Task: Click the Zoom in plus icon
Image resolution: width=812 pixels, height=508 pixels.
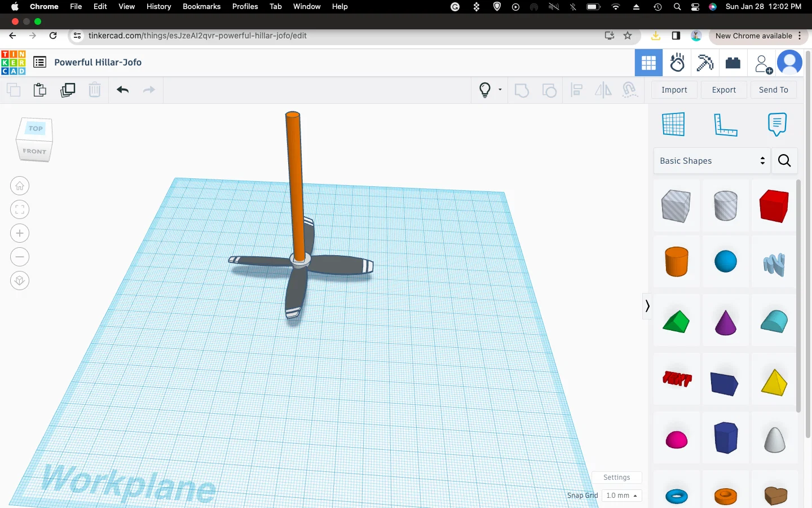Action: pos(20,233)
